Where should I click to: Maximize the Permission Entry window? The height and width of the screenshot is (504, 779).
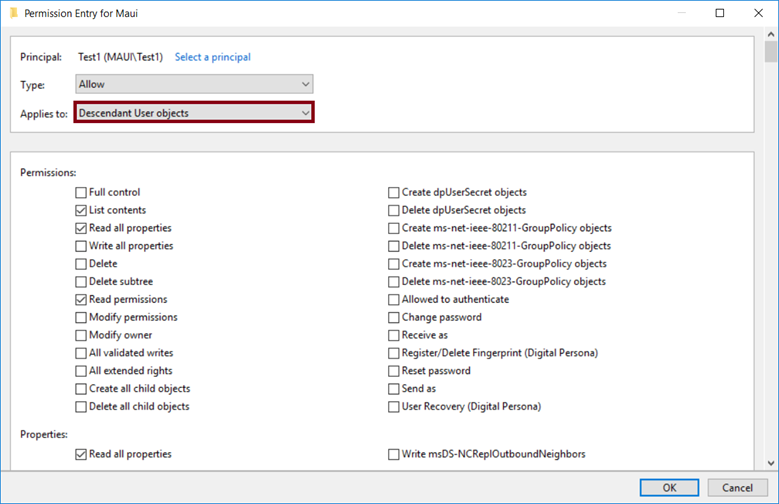(720, 14)
